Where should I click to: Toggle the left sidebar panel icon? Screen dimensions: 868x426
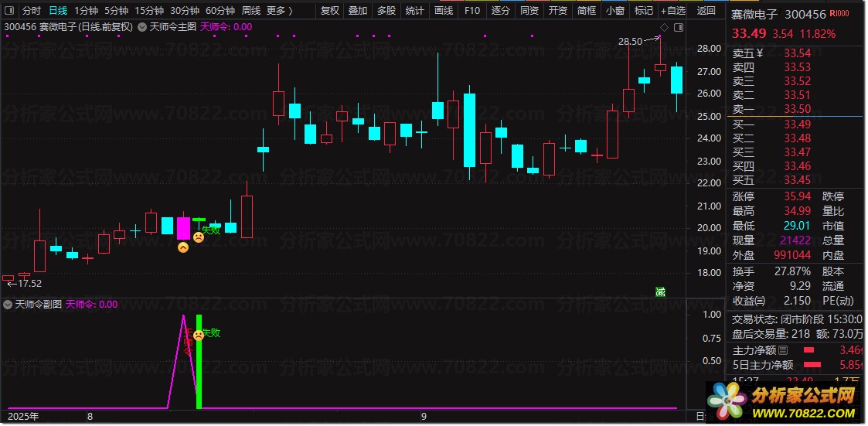click(x=10, y=11)
